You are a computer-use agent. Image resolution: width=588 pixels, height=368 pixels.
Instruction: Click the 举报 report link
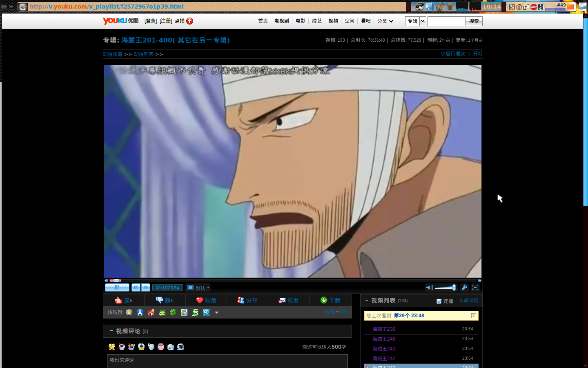coord(343,312)
